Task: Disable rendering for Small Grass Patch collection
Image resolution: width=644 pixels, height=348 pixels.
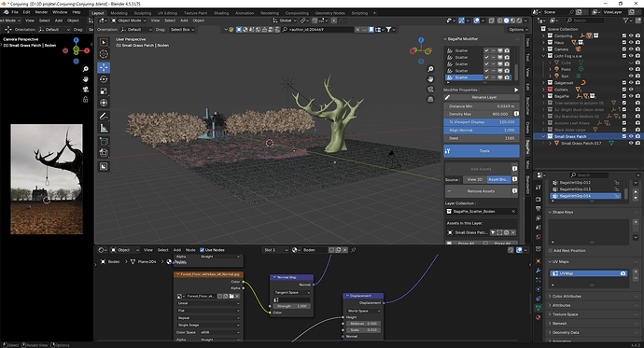Action: pos(637,136)
